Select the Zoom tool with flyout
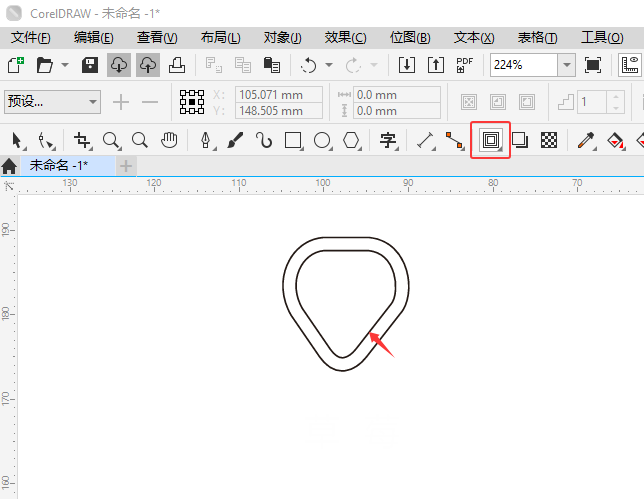The height and width of the screenshot is (499, 644). [x=111, y=140]
